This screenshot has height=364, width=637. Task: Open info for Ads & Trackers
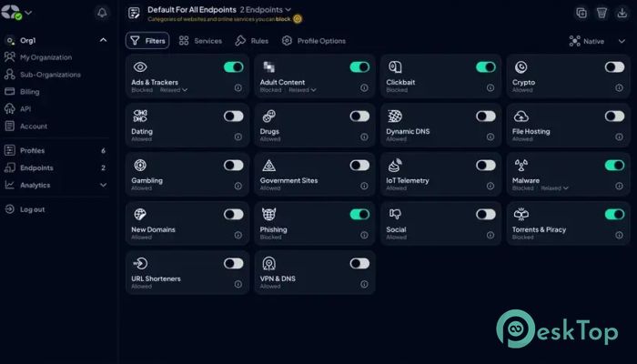(238, 87)
